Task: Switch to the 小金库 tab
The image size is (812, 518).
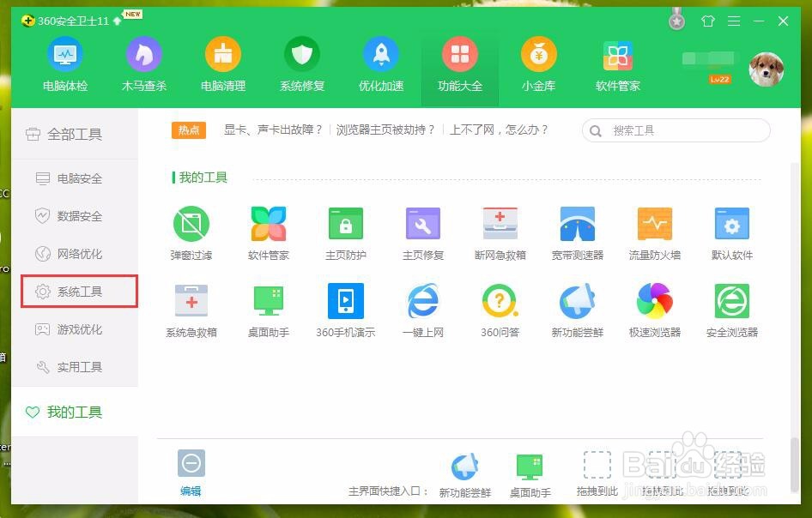Action: (538, 64)
